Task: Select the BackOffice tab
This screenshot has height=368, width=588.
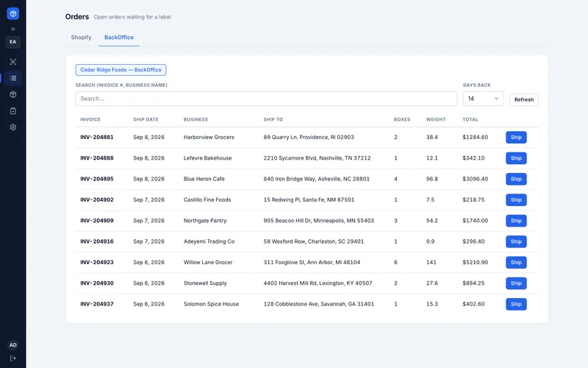Action: click(119, 38)
